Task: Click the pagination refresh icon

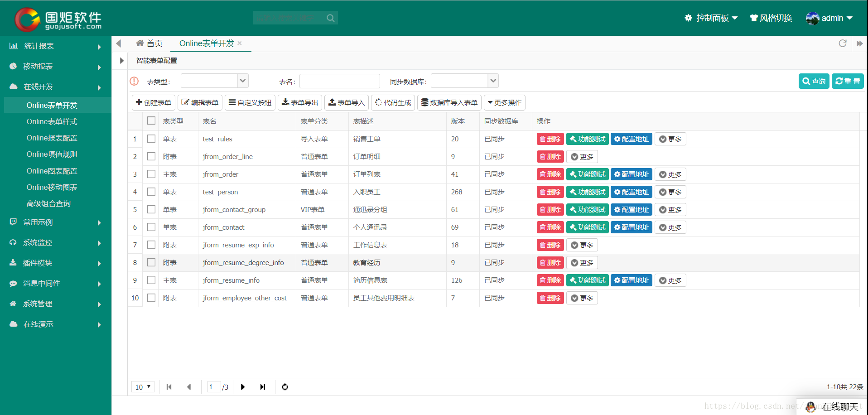Action: coord(285,387)
